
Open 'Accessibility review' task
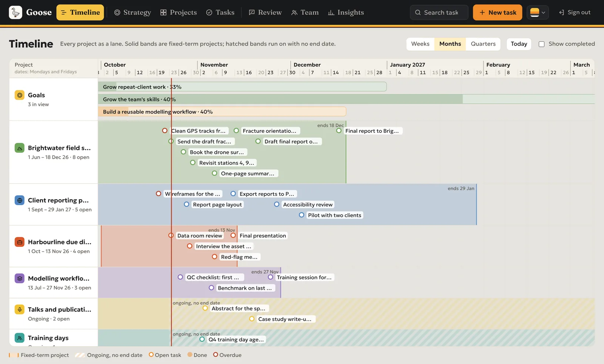tap(308, 204)
